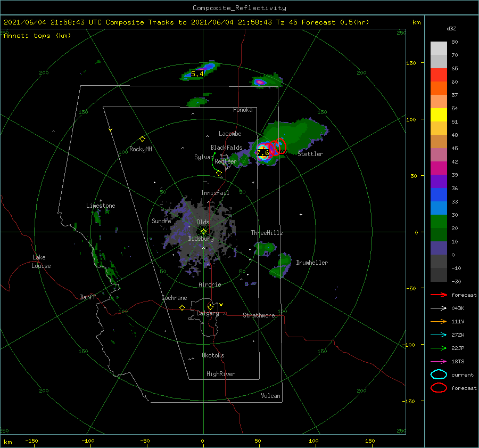The height and width of the screenshot is (448, 479).
Task: Click the cyan 27ZW arrow legend icon
Action: 439,335
